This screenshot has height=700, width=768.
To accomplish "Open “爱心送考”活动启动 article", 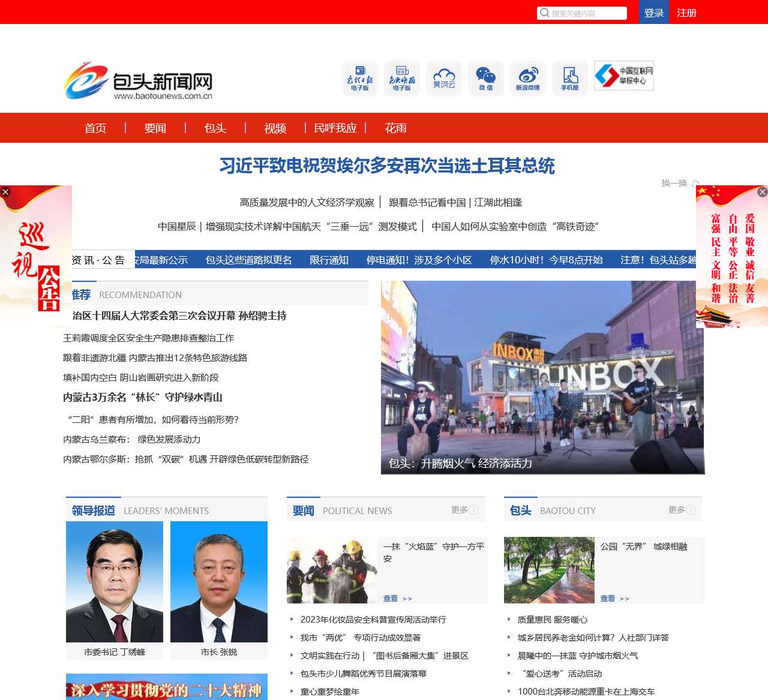I will [560, 674].
